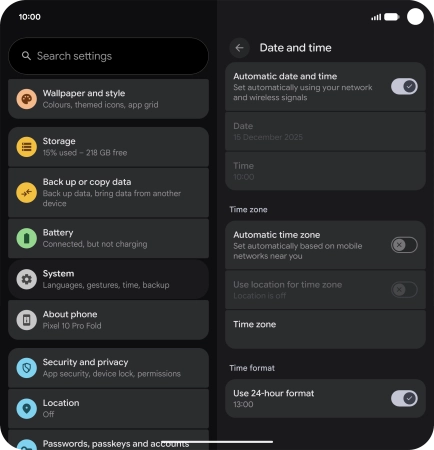Click the search magnifier icon
The image size is (434, 450).
pos(26,56)
